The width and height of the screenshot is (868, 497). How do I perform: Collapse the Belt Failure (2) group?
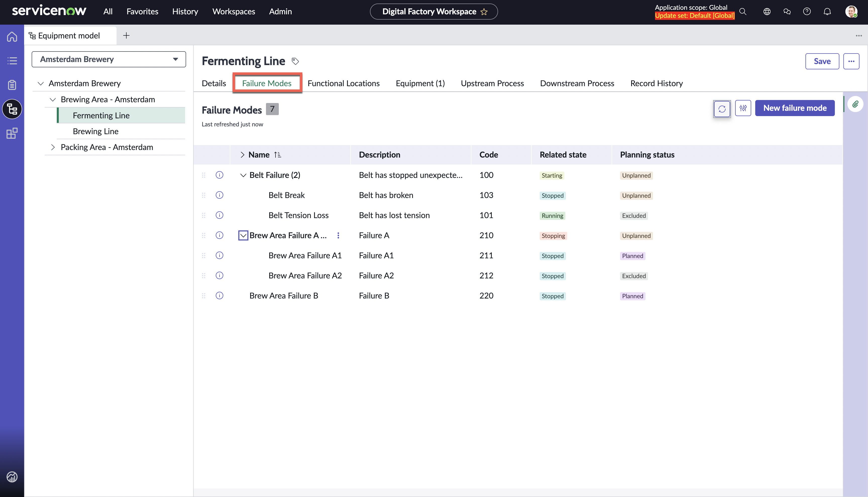pyautogui.click(x=243, y=175)
